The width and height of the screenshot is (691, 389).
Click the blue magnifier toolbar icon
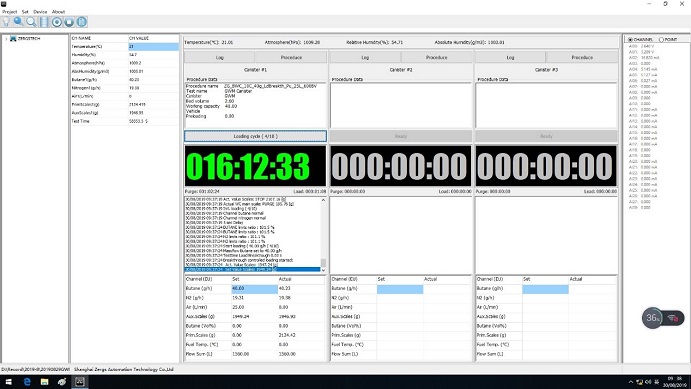click(x=19, y=22)
